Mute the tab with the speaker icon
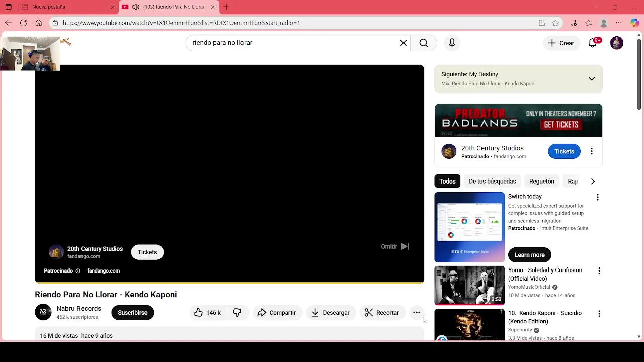Image resolution: width=644 pixels, height=362 pixels. tap(135, 7)
